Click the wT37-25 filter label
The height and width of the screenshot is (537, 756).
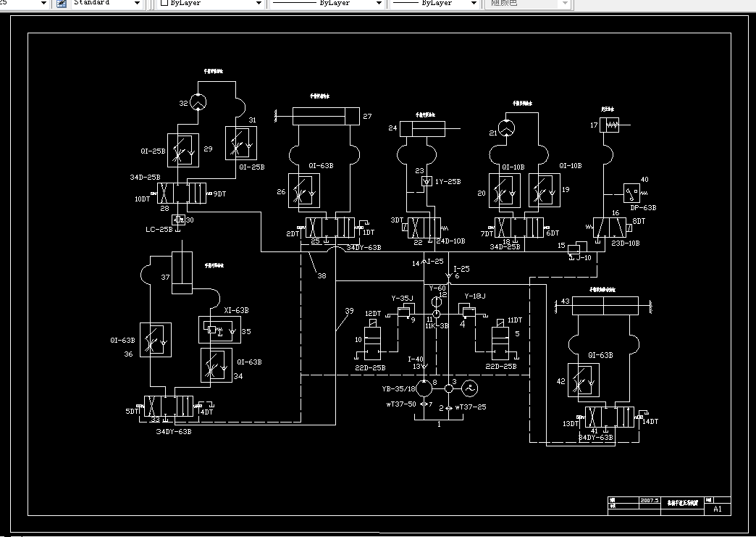pyautogui.click(x=471, y=407)
